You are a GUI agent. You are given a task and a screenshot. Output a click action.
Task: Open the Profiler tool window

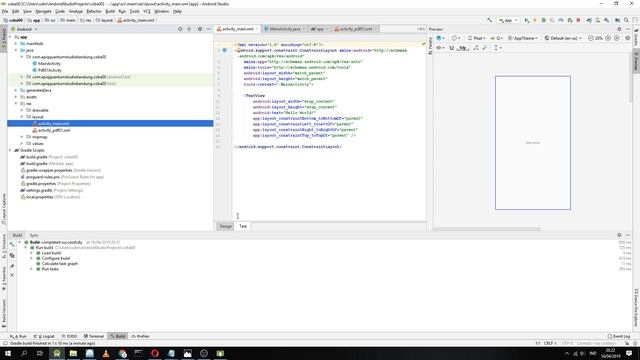[140, 336]
